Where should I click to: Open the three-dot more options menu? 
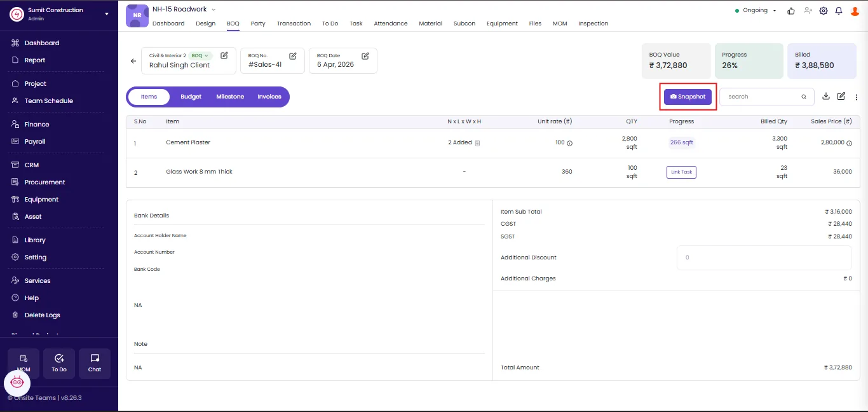tap(857, 97)
